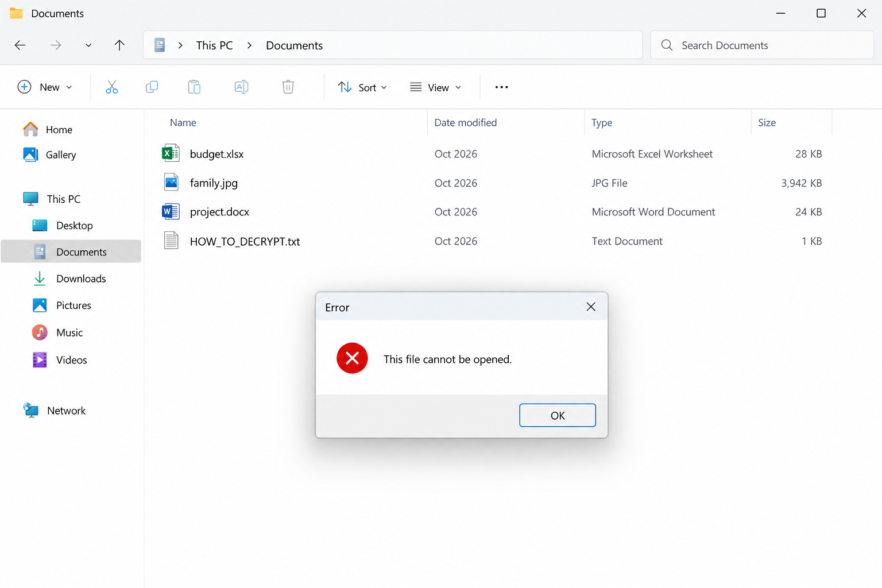The width and height of the screenshot is (882, 588).
Task: Click the document icon in address bar
Action: (160, 45)
